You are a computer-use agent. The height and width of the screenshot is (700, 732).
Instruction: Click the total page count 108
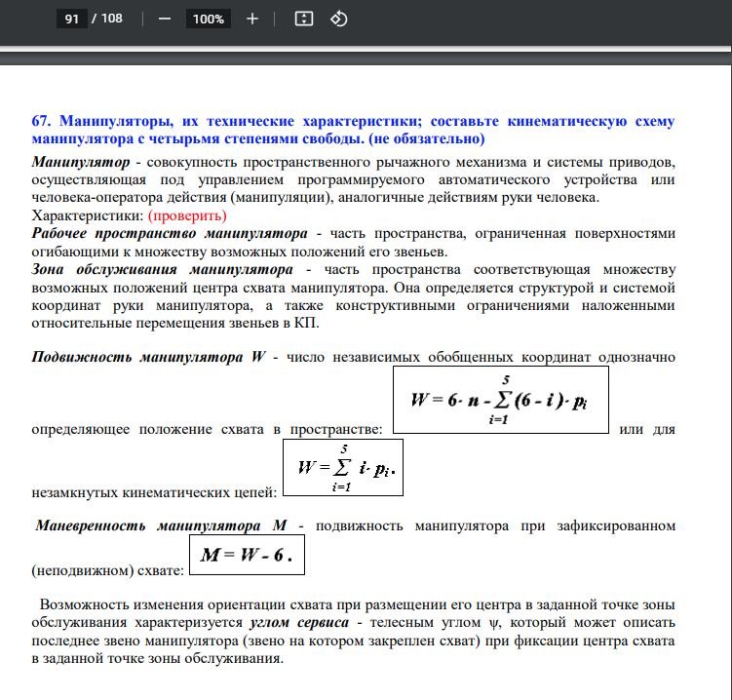112,19
